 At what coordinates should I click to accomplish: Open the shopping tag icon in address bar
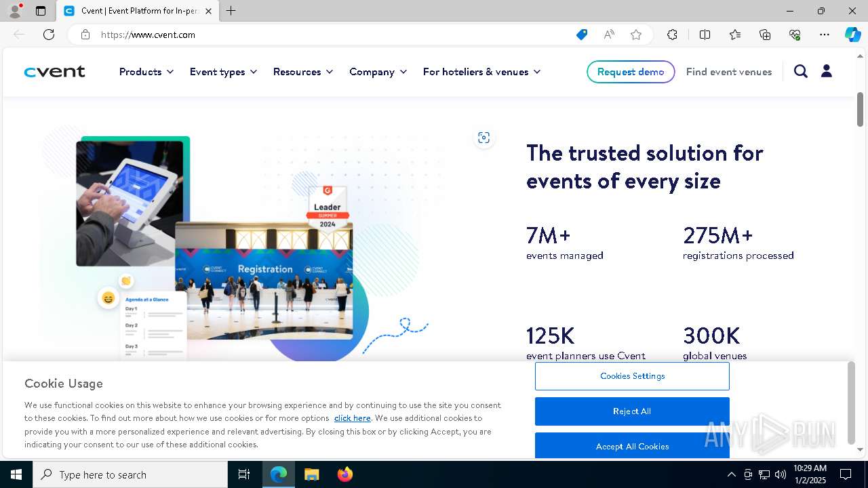[582, 35]
